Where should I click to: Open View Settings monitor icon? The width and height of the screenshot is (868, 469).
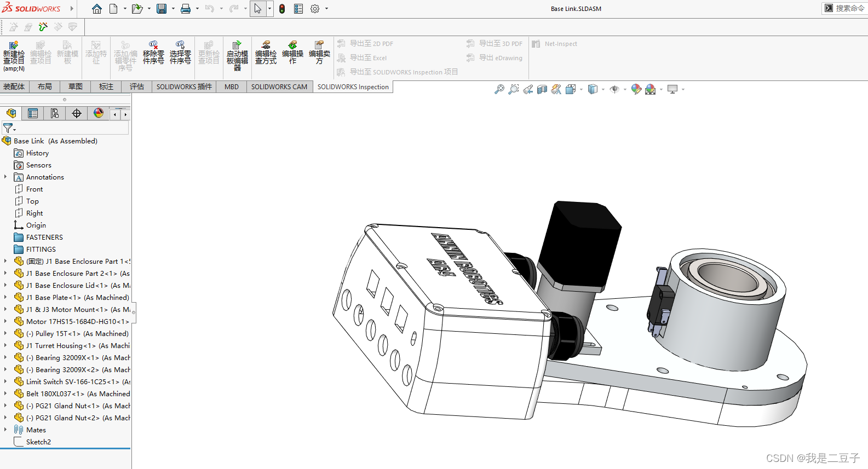pyautogui.click(x=672, y=89)
